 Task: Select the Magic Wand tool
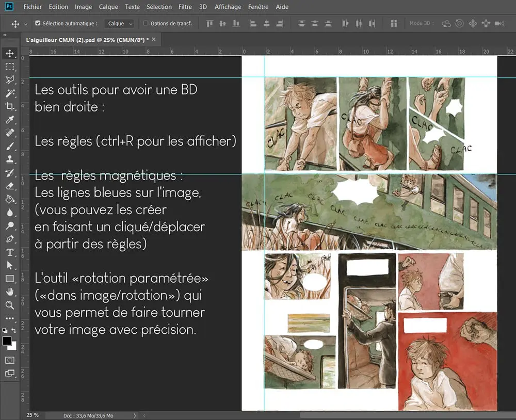point(9,93)
